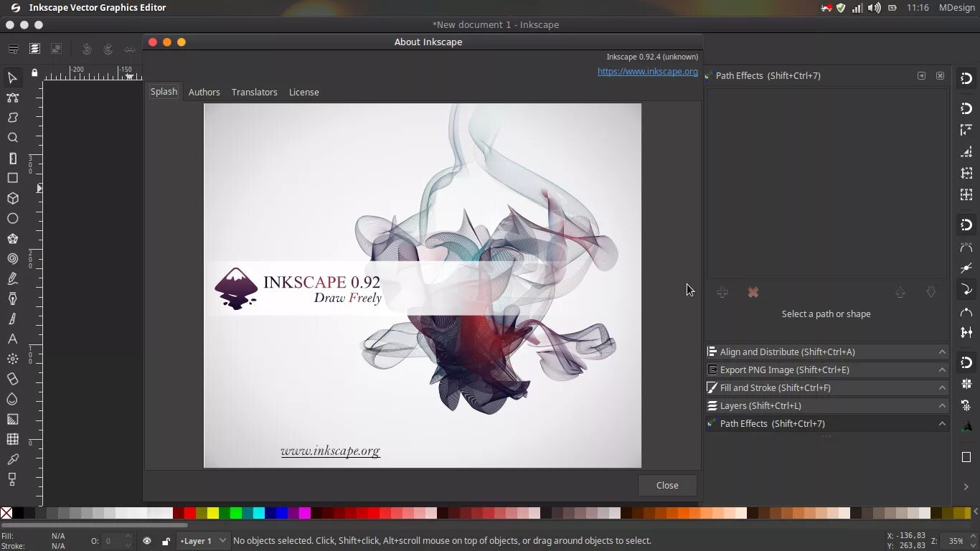
Task: Select the Pencil freehand tool
Action: coord(12,278)
